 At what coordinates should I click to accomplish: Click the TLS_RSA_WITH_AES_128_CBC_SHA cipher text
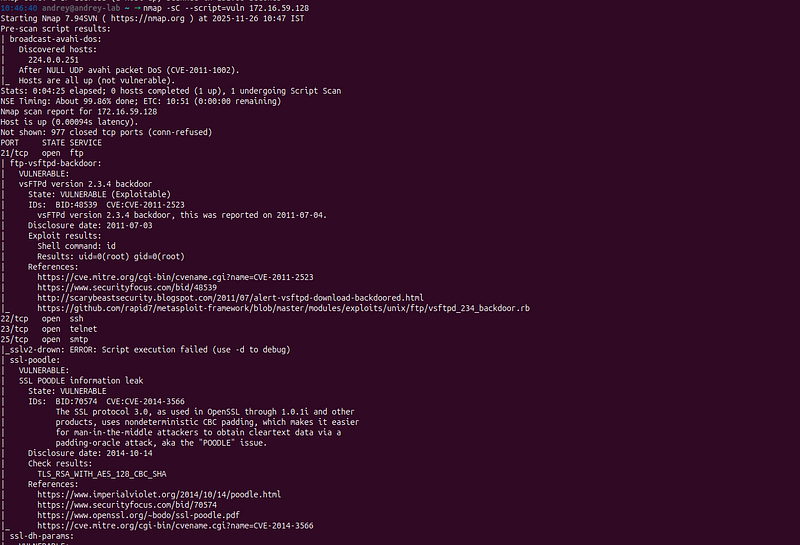(x=102, y=474)
